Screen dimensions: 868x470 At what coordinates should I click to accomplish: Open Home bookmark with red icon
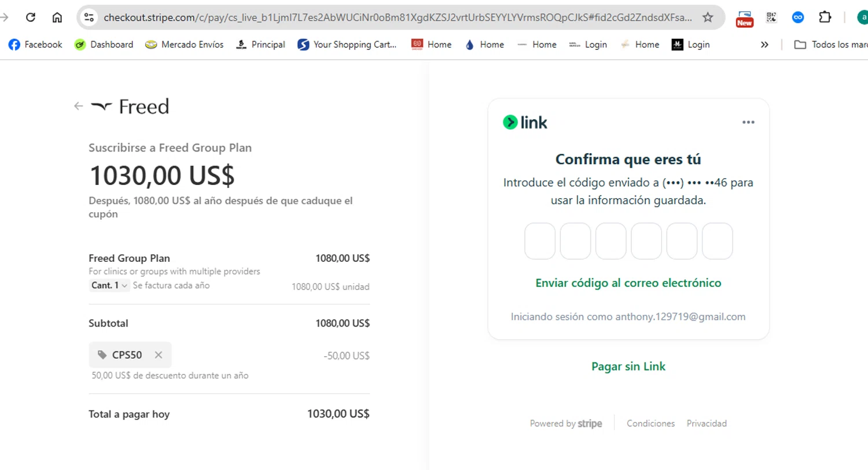click(431, 45)
